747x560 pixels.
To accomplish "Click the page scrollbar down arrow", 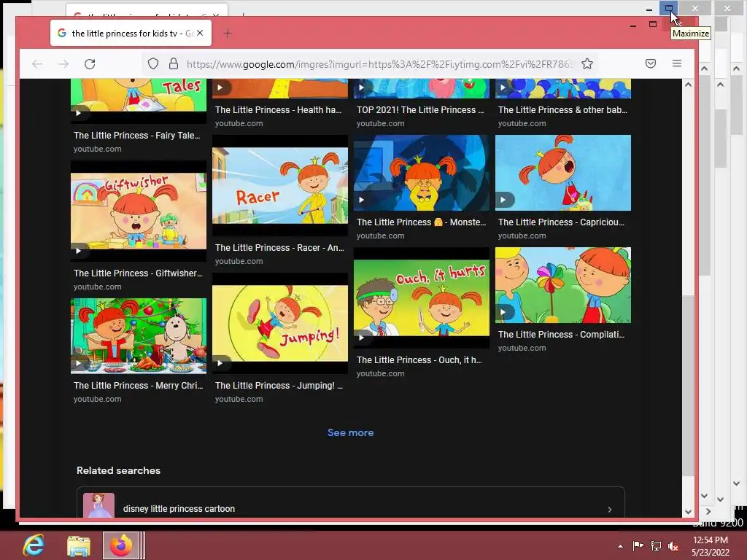I will coord(688,511).
